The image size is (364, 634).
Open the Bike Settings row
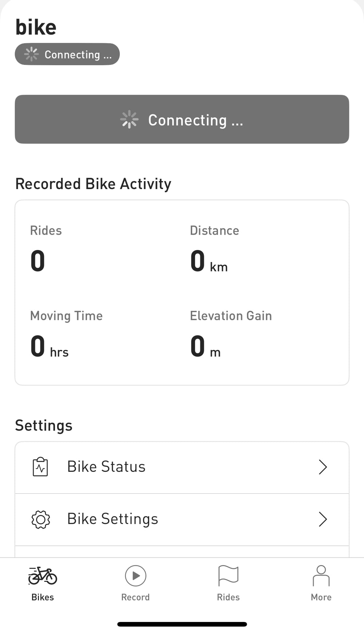pyautogui.click(x=182, y=520)
